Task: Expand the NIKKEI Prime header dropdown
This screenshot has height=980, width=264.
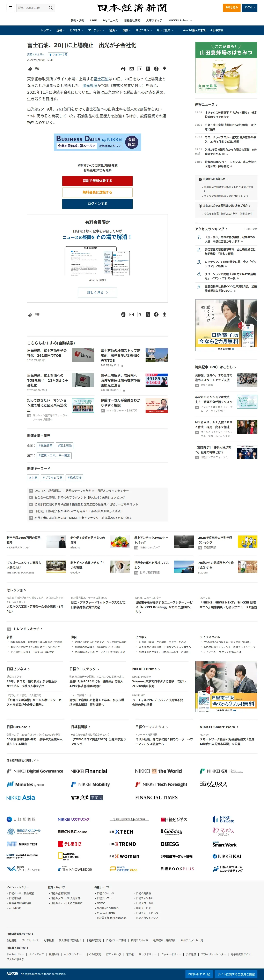Action: [x=180, y=21]
